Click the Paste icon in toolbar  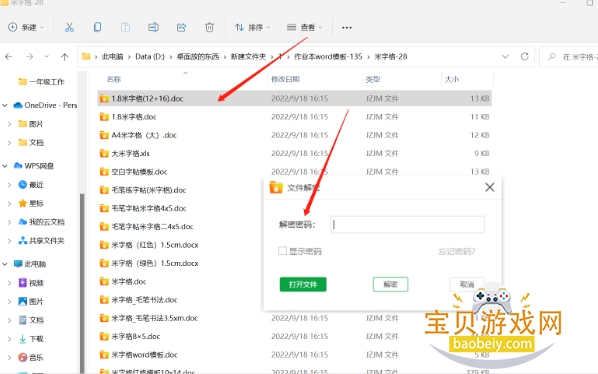(125, 27)
